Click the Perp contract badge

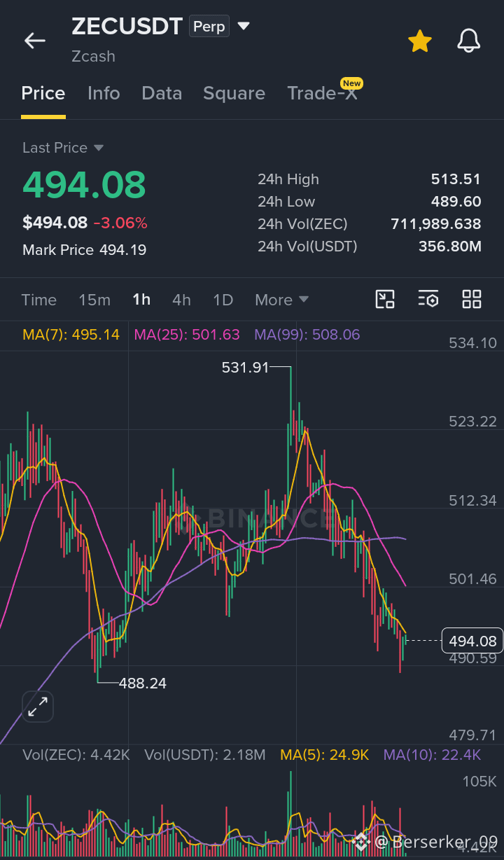tap(209, 27)
